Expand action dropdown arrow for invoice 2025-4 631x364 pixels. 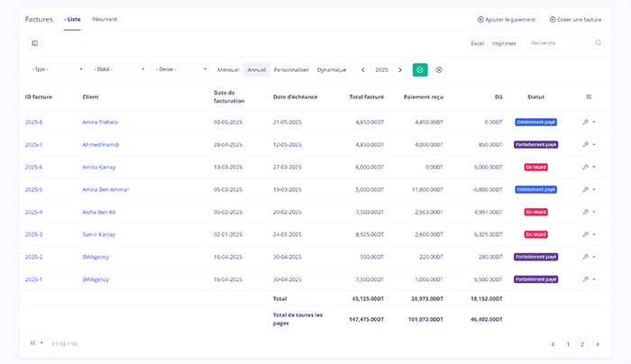[594, 212]
